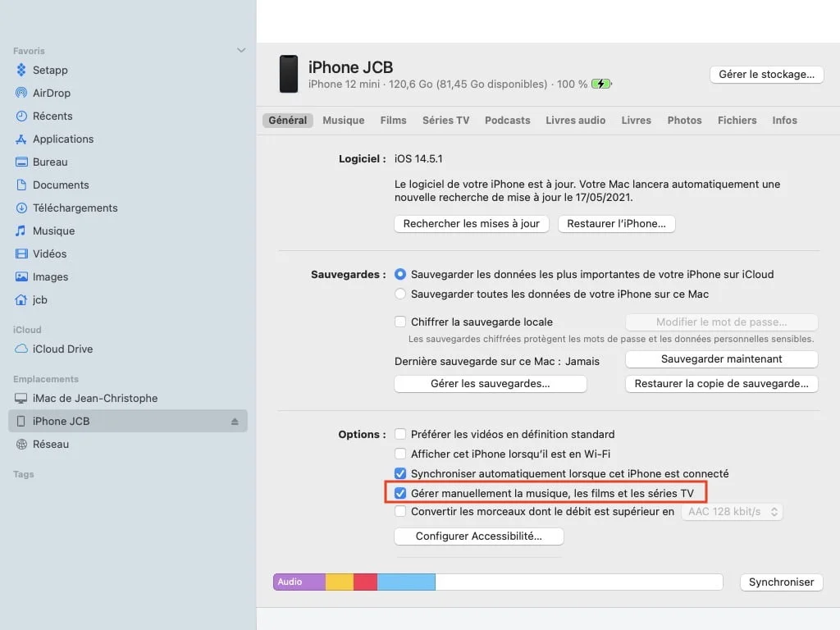The image size is (840, 630).
Task: Select backup all data on this Mac
Action: (400, 294)
